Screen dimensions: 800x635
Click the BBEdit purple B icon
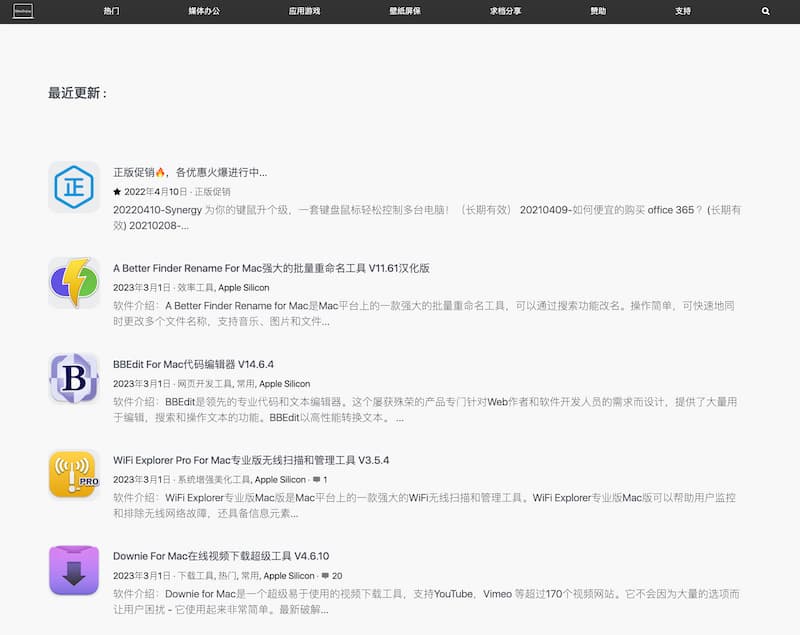(74, 378)
